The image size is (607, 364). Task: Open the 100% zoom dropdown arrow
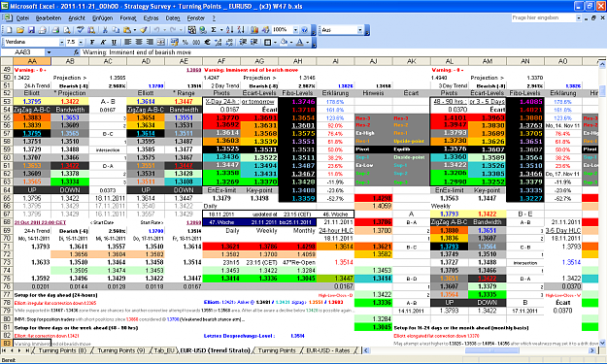click(296, 30)
